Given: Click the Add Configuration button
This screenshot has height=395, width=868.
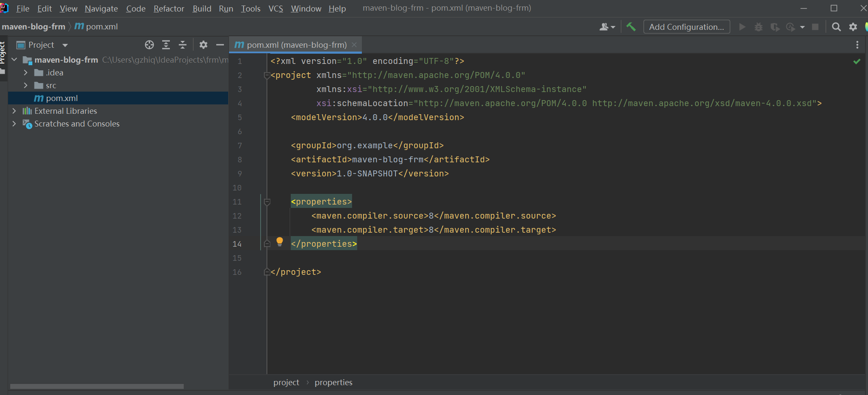Looking at the screenshot, I should click(686, 27).
